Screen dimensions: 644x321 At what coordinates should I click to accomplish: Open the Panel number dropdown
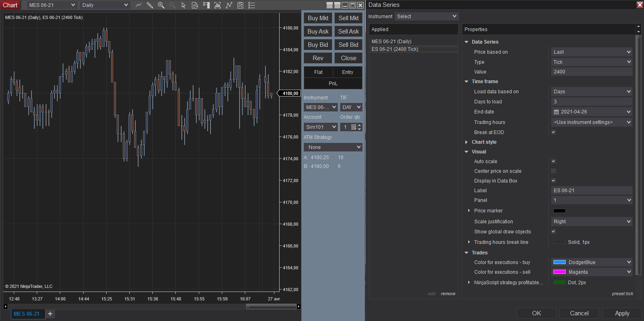pos(592,200)
